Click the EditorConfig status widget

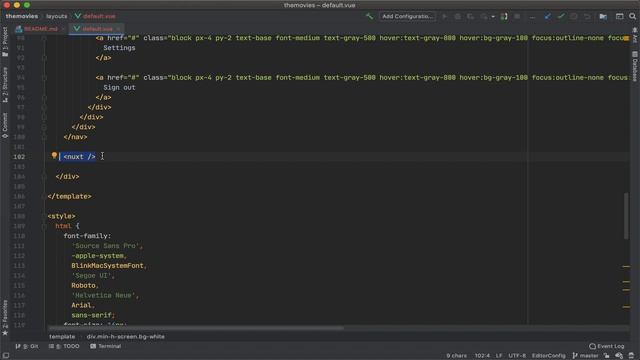pos(549,356)
